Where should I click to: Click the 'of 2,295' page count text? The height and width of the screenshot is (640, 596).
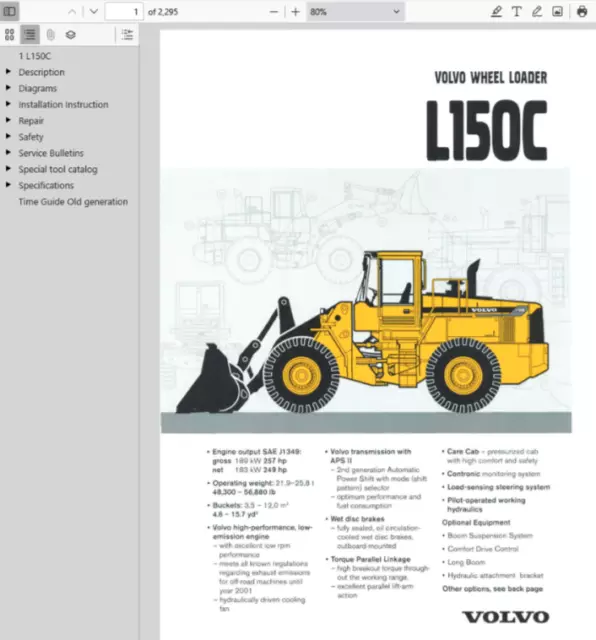click(163, 12)
